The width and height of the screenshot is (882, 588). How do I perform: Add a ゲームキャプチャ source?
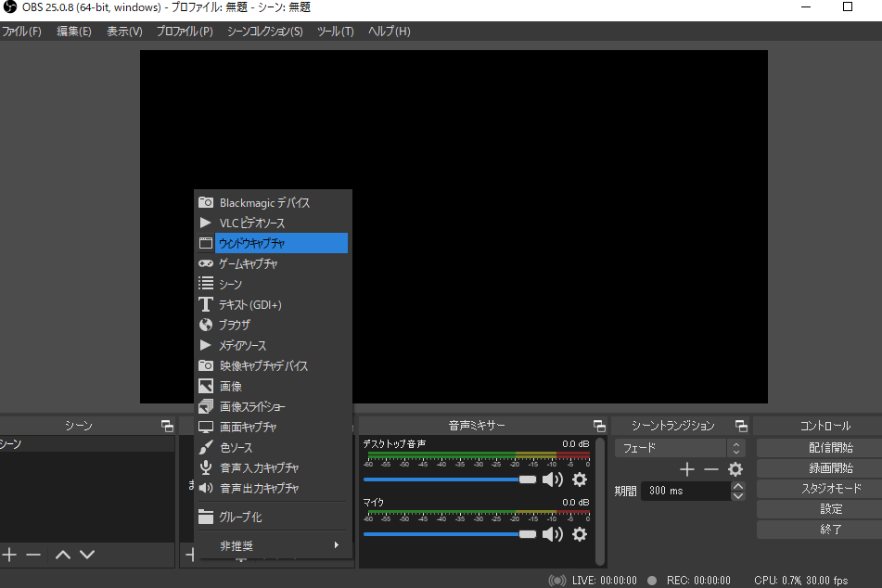(x=273, y=263)
